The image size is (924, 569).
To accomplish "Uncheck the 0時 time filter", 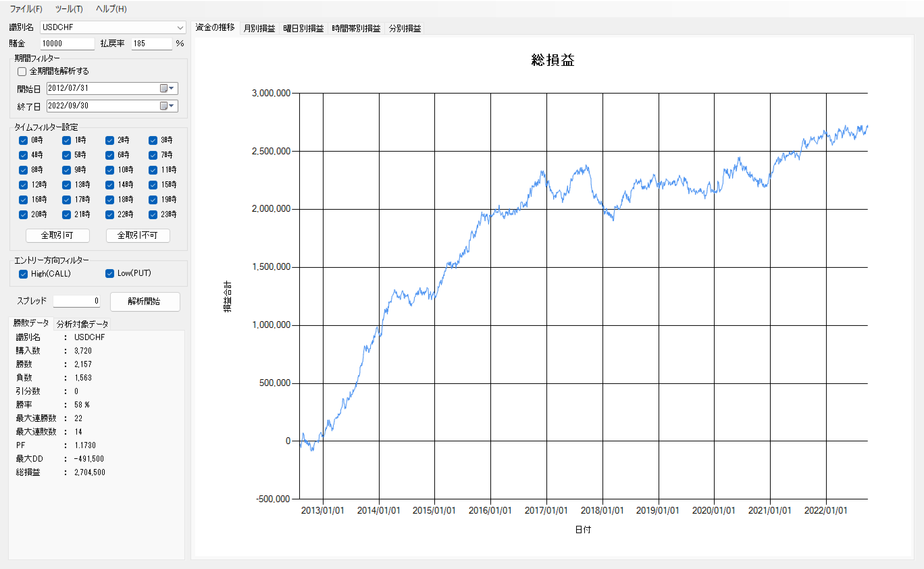I will click(x=23, y=140).
